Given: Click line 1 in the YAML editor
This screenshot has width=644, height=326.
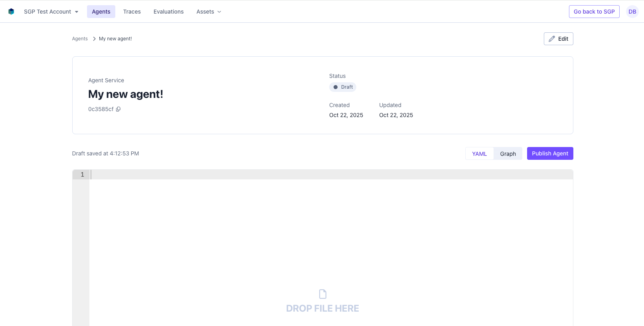Looking at the screenshot, I should point(331,175).
